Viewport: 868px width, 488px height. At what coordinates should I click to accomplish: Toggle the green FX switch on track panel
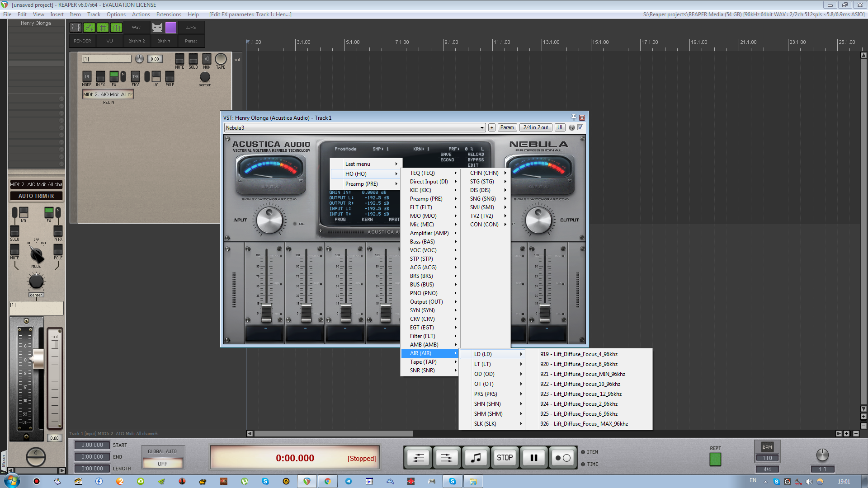[114, 76]
